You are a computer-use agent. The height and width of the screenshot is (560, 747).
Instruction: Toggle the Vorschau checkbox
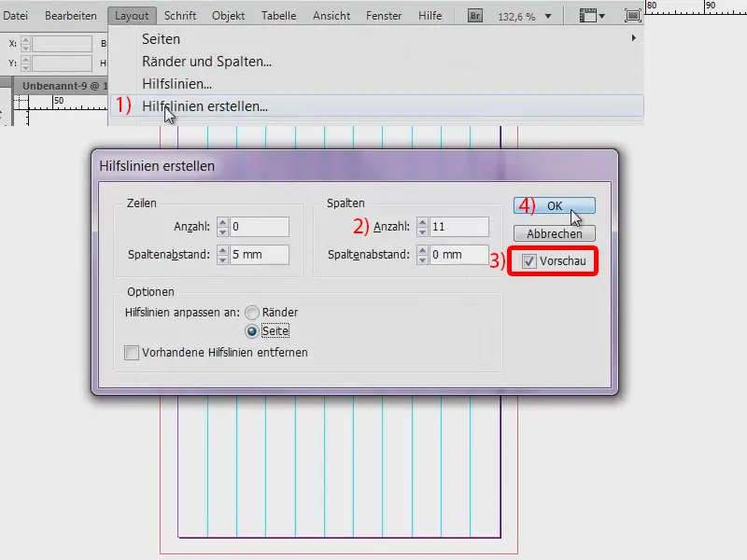tap(529, 261)
